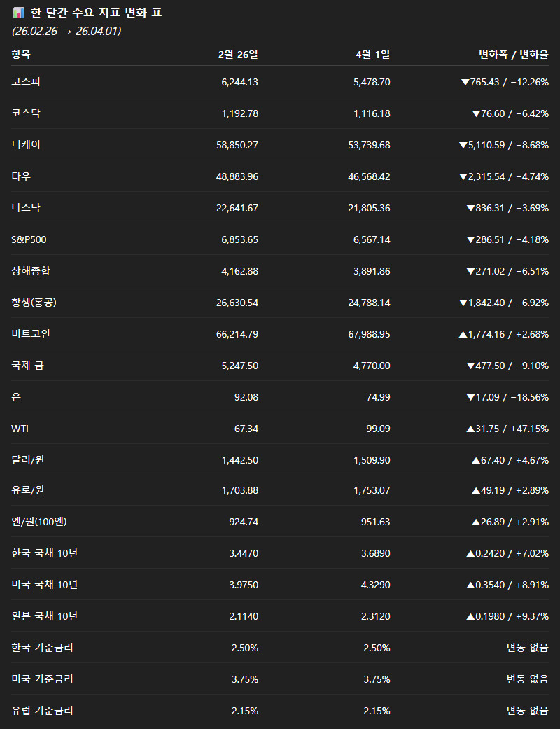Click the 은 value 92.08
This screenshot has height=729, width=560.
(x=246, y=397)
